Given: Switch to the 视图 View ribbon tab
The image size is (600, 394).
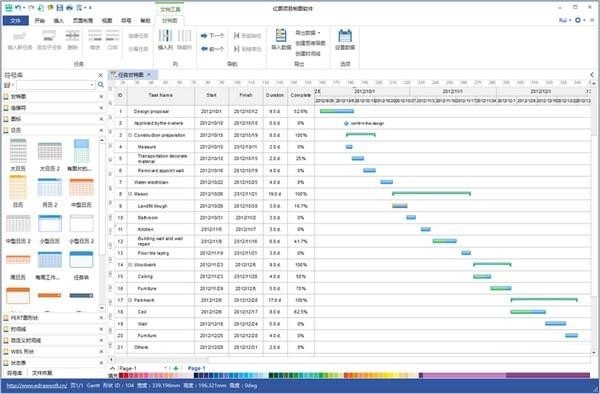Looking at the screenshot, I should pyautogui.click(x=107, y=20).
